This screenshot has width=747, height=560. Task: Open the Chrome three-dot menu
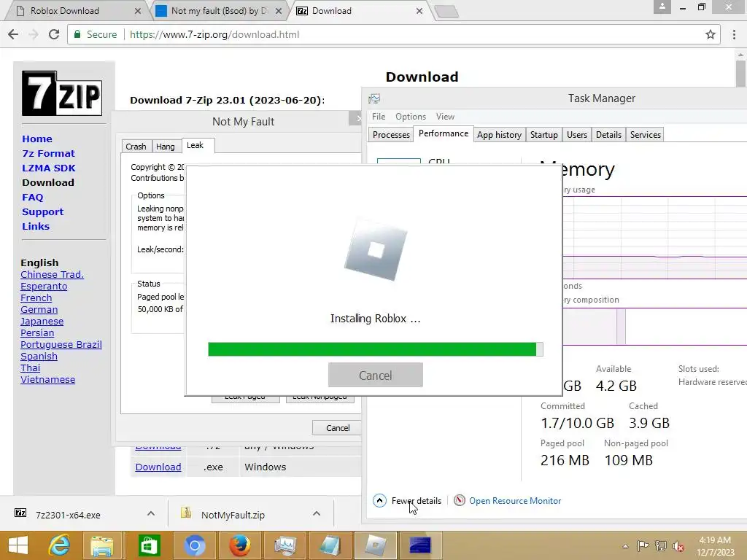tap(734, 34)
